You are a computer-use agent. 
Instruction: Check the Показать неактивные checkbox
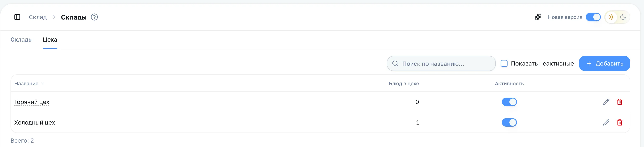point(504,63)
